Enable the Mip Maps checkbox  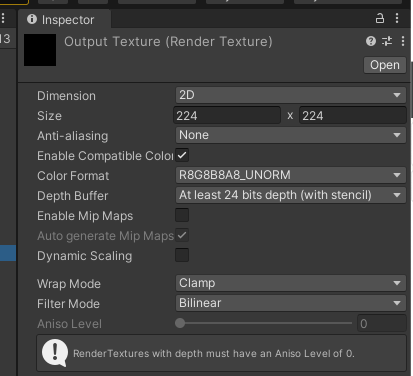tap(182, 215)
